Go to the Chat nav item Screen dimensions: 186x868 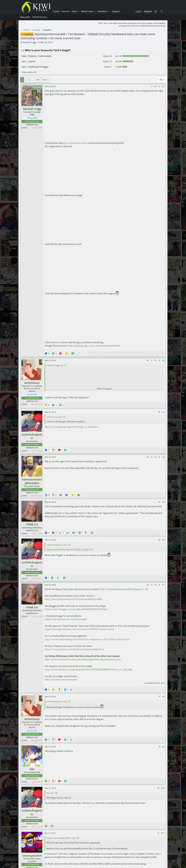click(74, 11)
